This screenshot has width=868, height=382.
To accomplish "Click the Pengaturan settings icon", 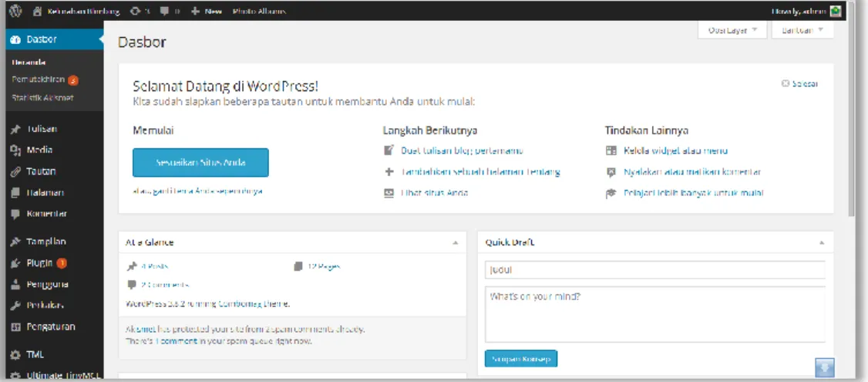I will click(16, 326).
